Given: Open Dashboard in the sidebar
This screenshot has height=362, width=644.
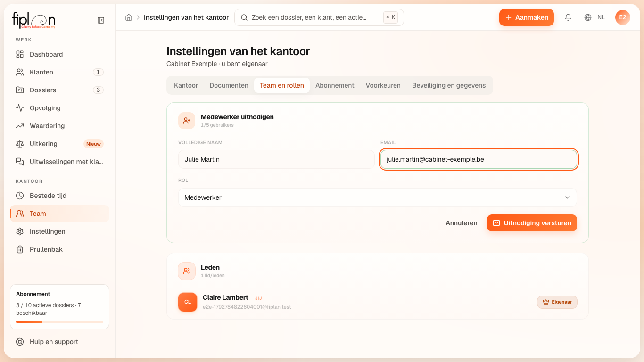Looking at the screenshot, I should coord(59,54).
